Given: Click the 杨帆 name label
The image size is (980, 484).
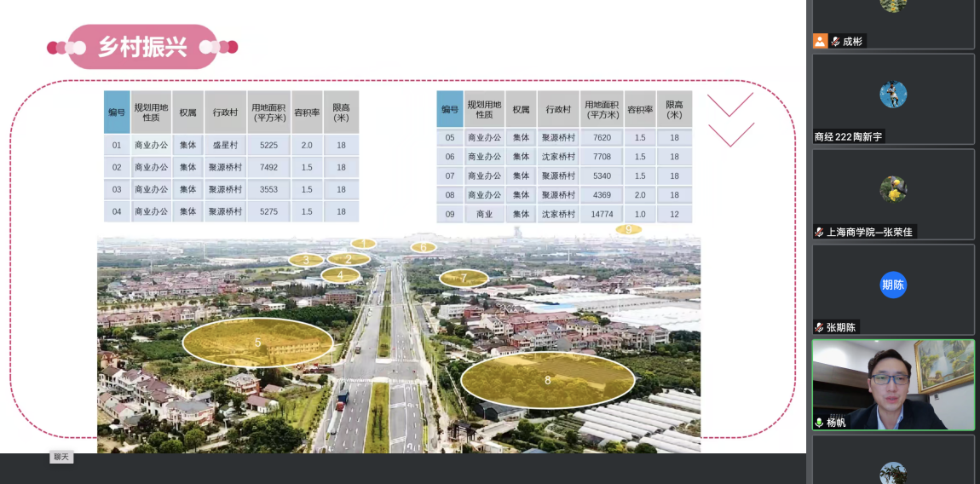Looking at the screenshot, I should coord(836,422).
